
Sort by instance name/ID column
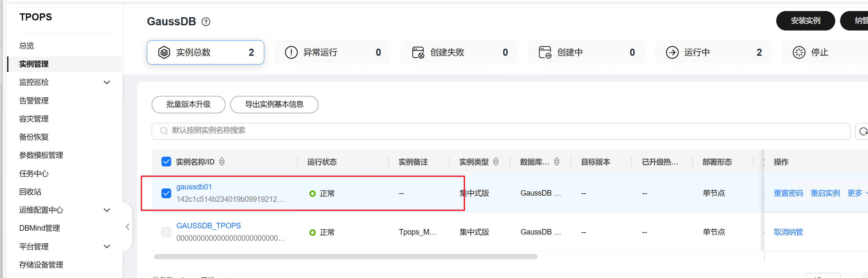(x=222, y=162)
